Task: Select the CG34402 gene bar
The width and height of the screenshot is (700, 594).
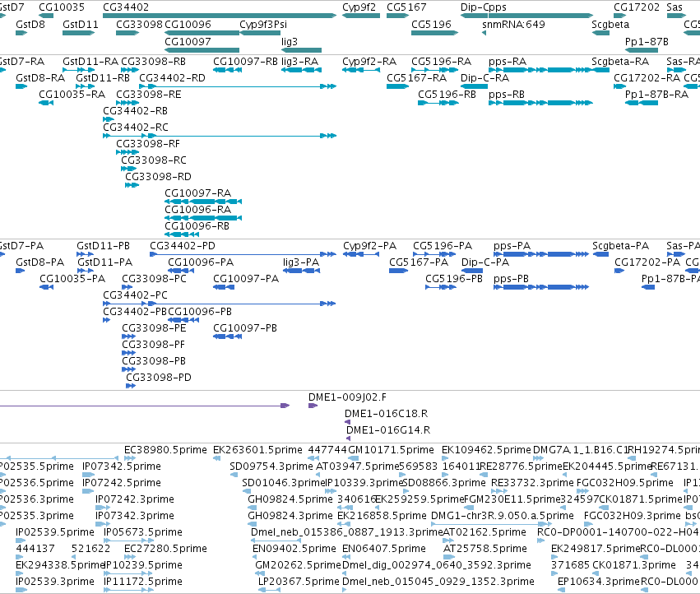Action: [219, 16]
